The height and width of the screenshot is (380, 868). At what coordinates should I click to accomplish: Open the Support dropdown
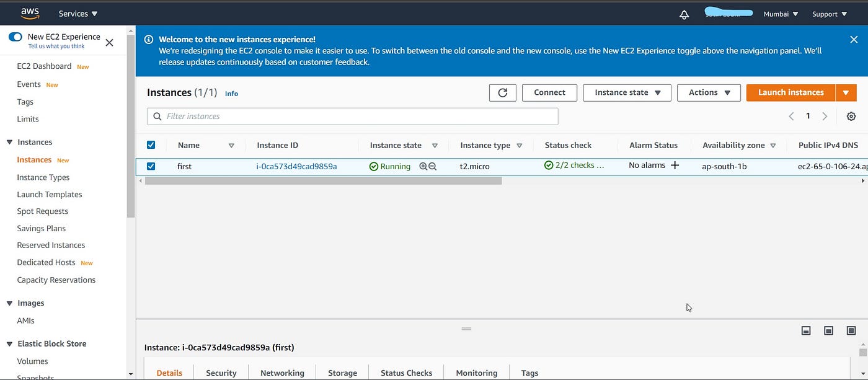[x=830, y=14]
